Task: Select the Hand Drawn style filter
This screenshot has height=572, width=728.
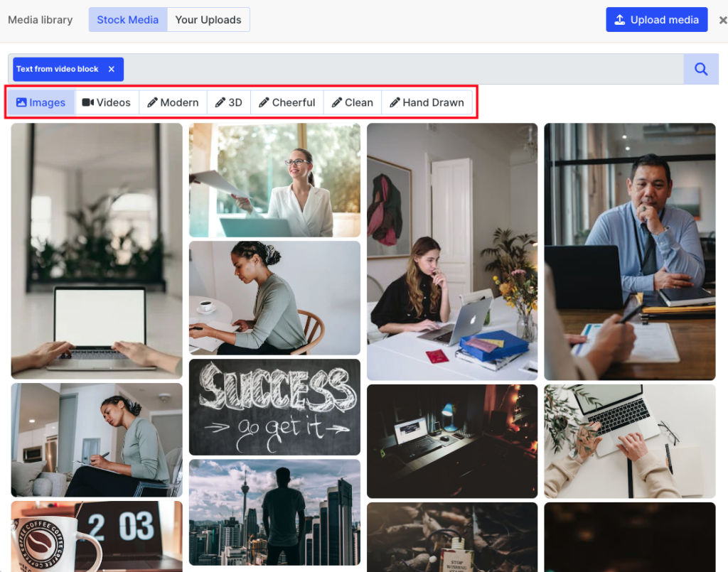Action: (x=427, y=102)
